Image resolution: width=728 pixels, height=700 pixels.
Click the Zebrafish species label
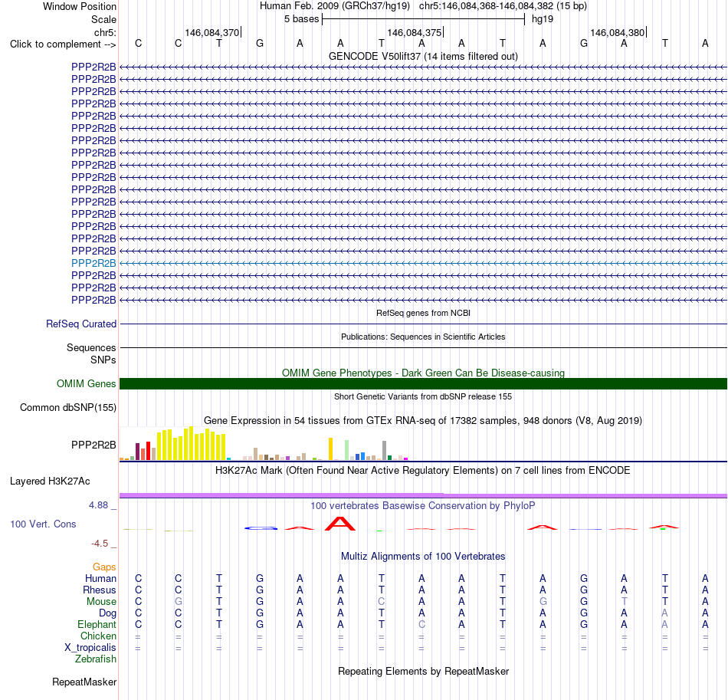tap(96, 659)
